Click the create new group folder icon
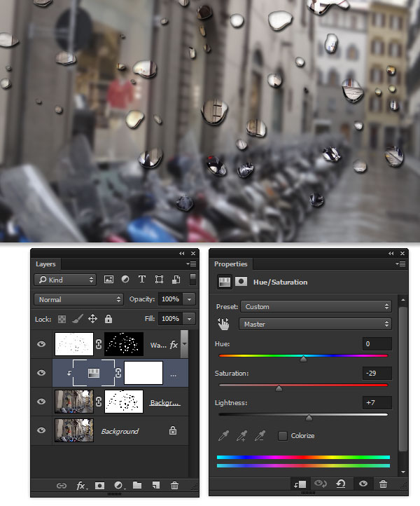420x506 pixels. click(x=137, y=485)
